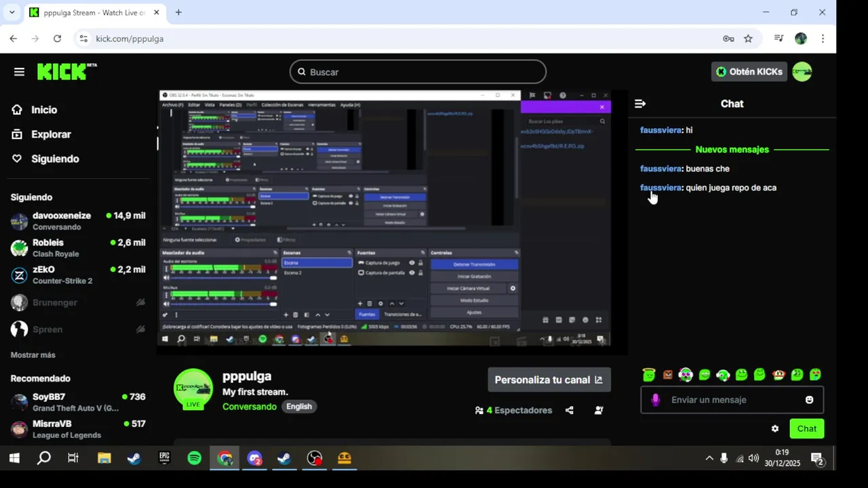
Task: Open Discord from the taskbar
Action: click(x=255, y=459)
